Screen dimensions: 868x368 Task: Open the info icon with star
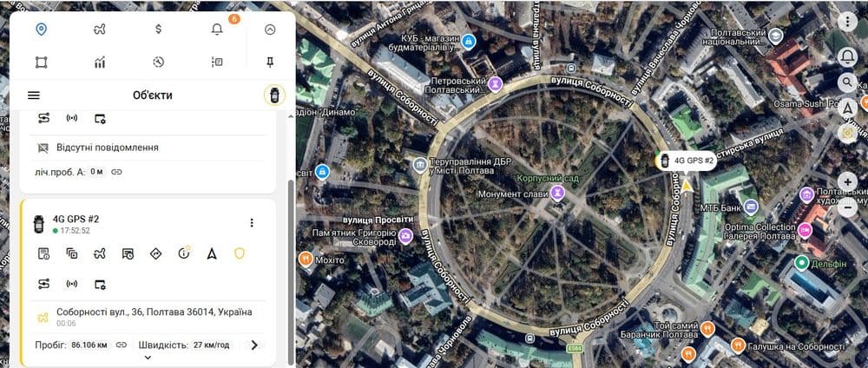click(184, 253)
